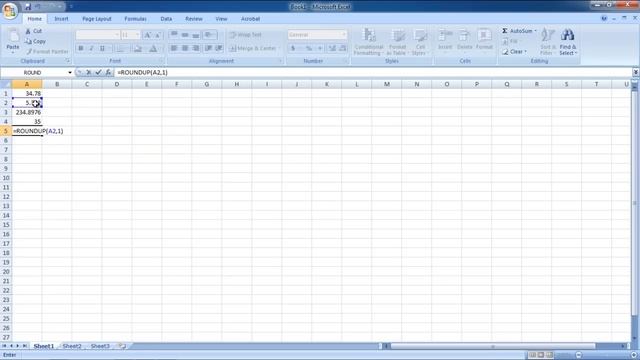The width and height of the screenshot is (640, 360).
Task: Toggle Bottom Align
Action: click(x=196, y=35)
